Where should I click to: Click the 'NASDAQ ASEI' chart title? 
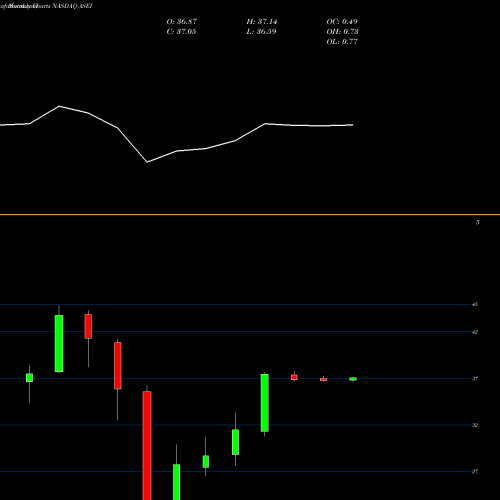click(71, 6)
